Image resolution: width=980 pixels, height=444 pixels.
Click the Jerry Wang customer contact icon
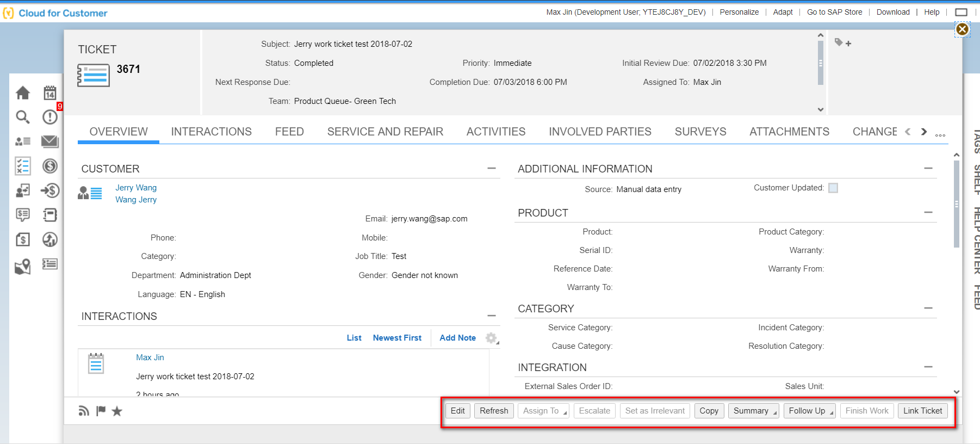(x=90, y=193)
